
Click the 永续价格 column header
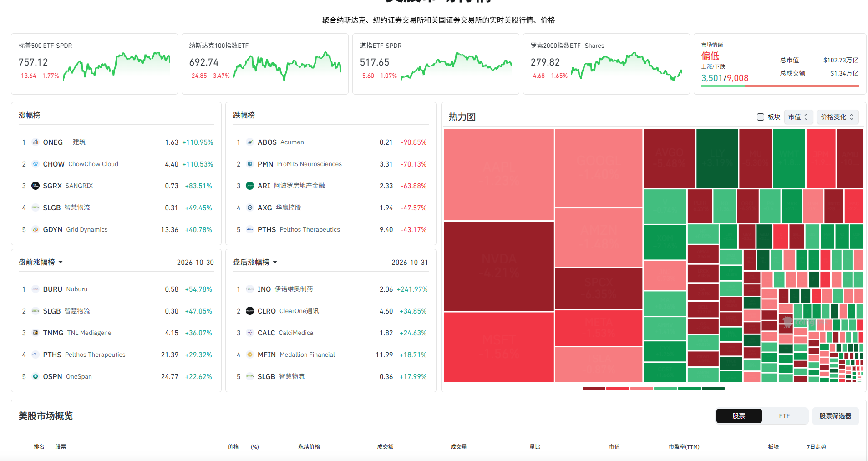coord(309,447)
